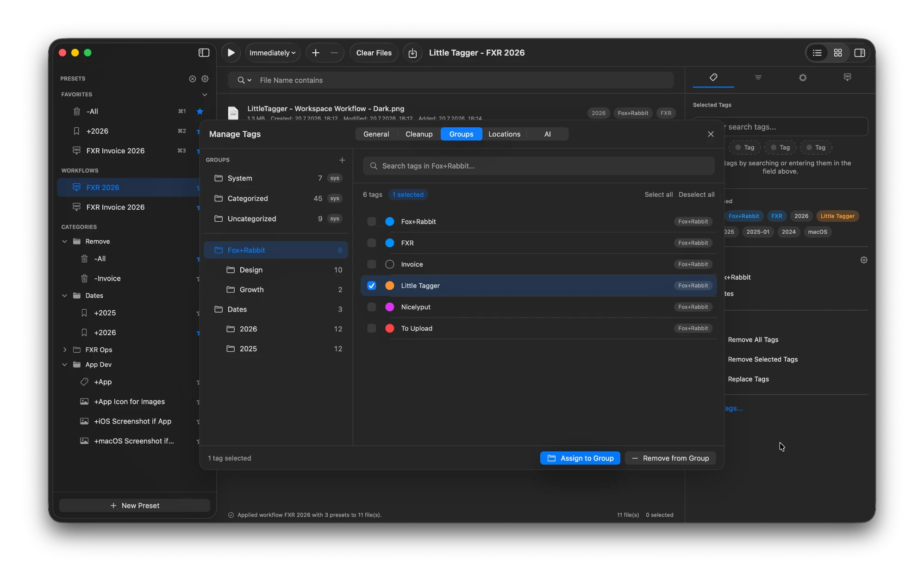Check the Invoice tag checkbox
Viewport: 924px width, 581px height.
[371, 264]
